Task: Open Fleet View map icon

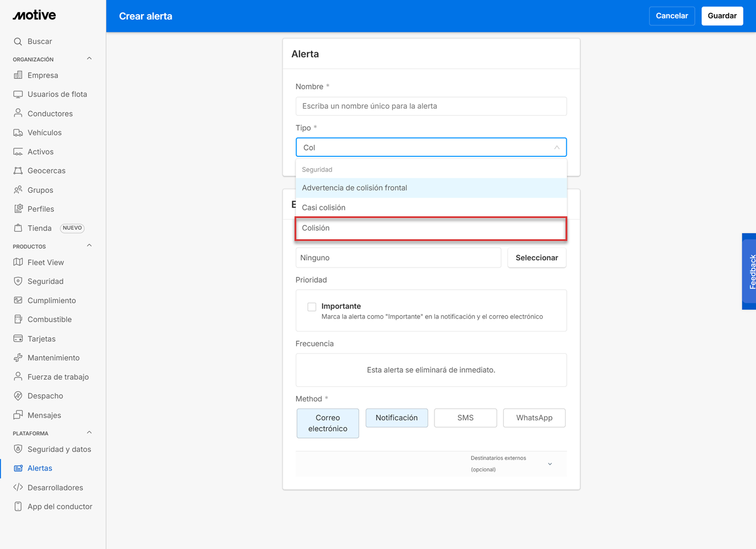Action: coord(18,263)
